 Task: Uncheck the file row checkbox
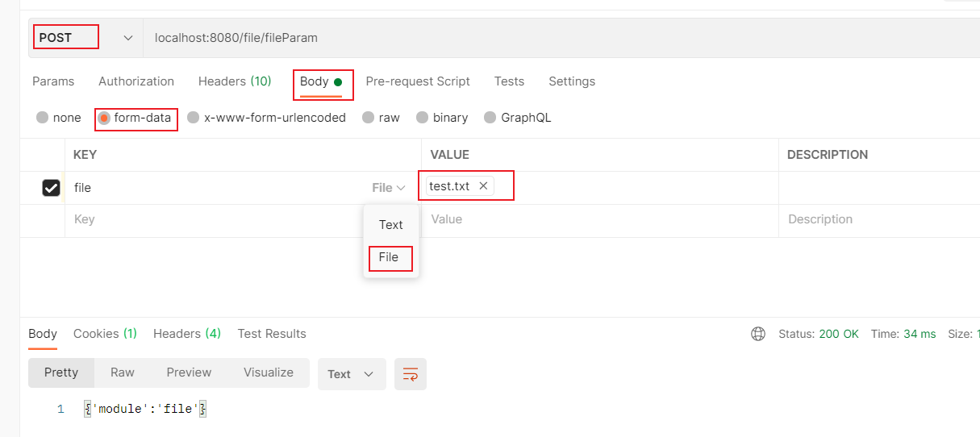(51, 188)
